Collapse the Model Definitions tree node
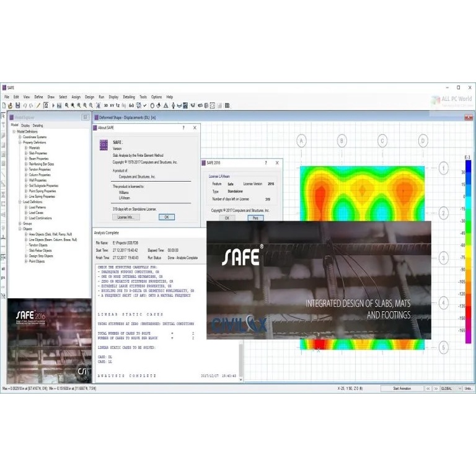The height and width of the screenshot is (476, 476). [14, 132]
